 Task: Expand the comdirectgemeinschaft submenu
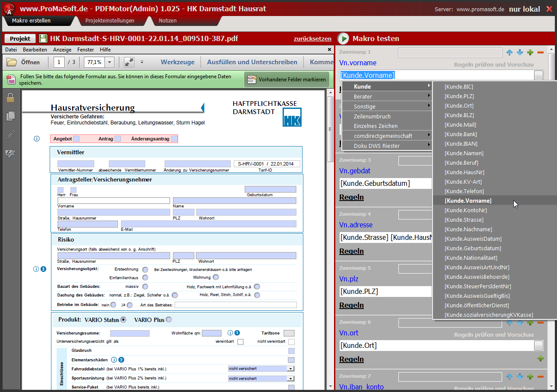pos(387,136)
